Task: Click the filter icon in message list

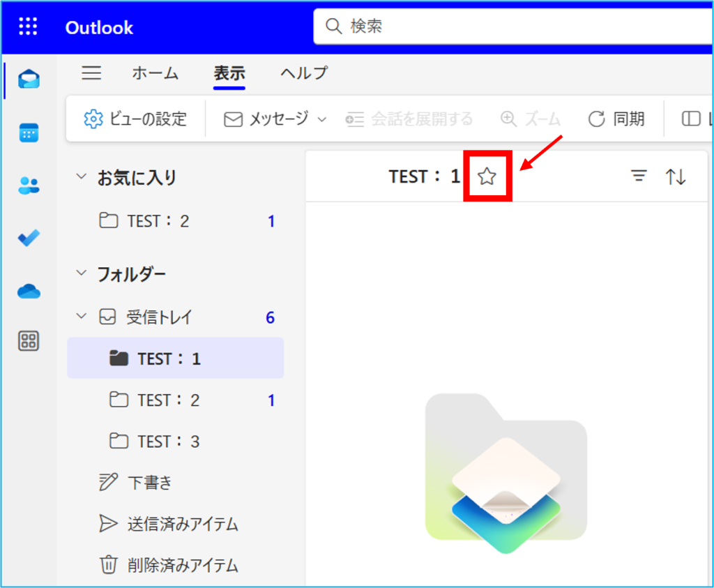Action: pos(639,176)
